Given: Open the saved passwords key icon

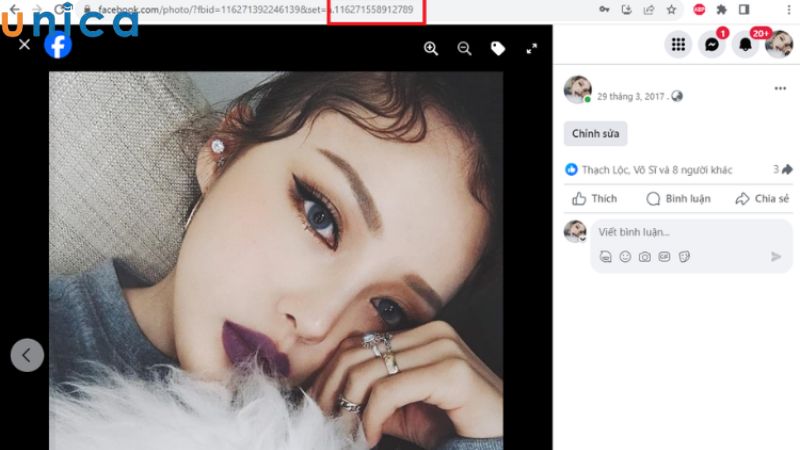Looking at the screenshot, I should pos(604,10).
